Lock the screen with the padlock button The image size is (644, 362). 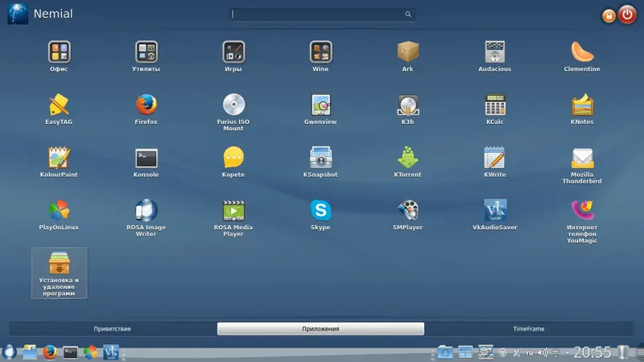pos(609,15)
